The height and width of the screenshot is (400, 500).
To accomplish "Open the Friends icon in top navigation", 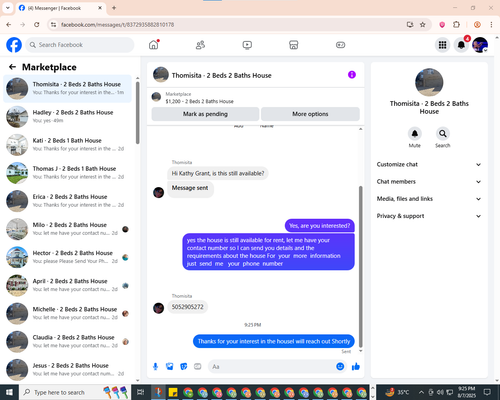I will point(200,45).
